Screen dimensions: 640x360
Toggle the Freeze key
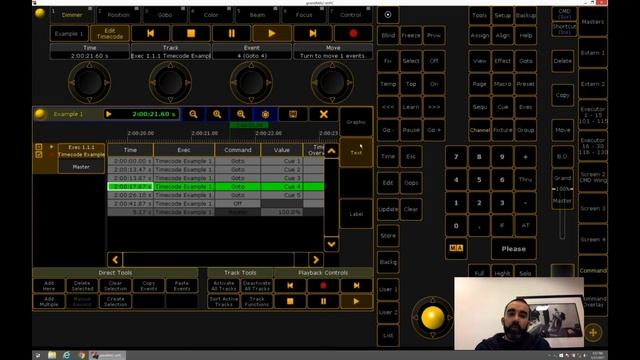411,36
